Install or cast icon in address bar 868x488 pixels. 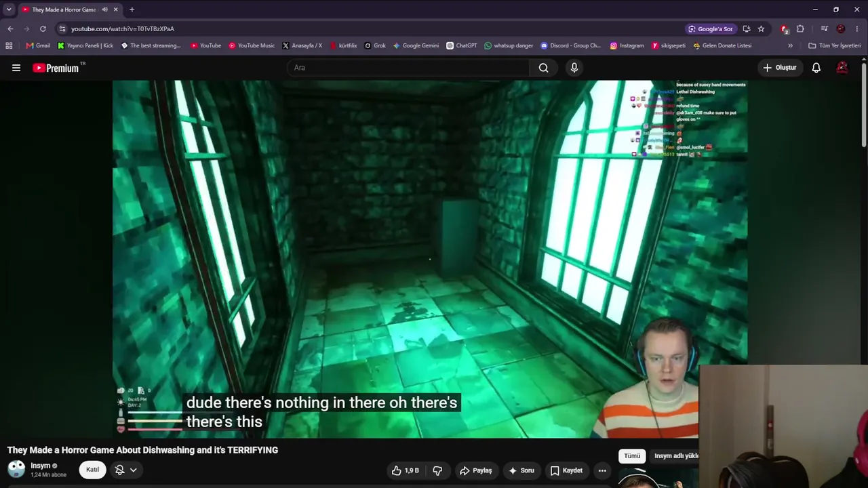tap(746, 28)
